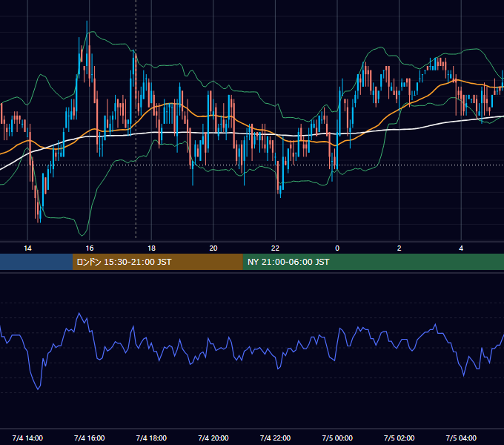Click the 7/4 22:00 date label
Image resolution: width=504 pixels, height=445 pixels.
[x=276, y=438]
